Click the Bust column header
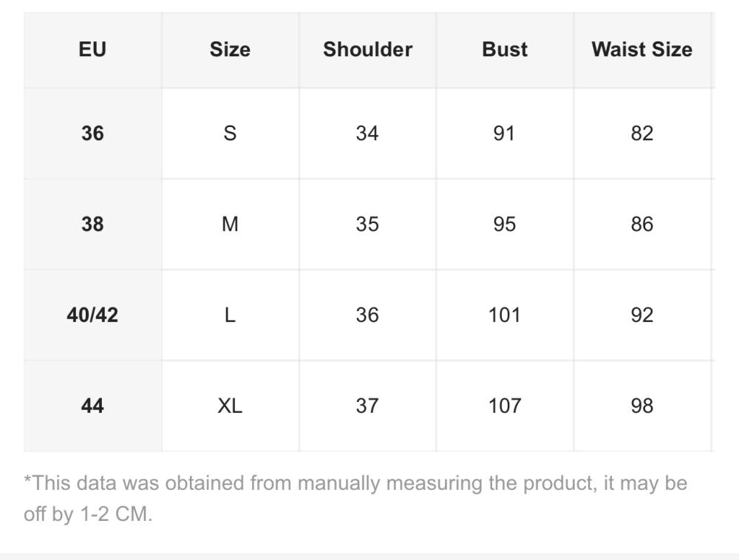 tap(505, 49)
